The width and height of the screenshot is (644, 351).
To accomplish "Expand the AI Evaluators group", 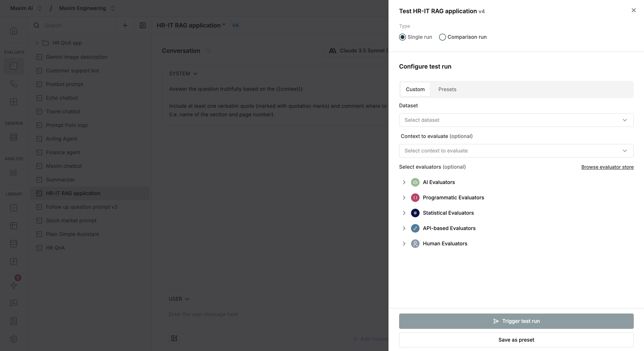I will tap(404, 182).
